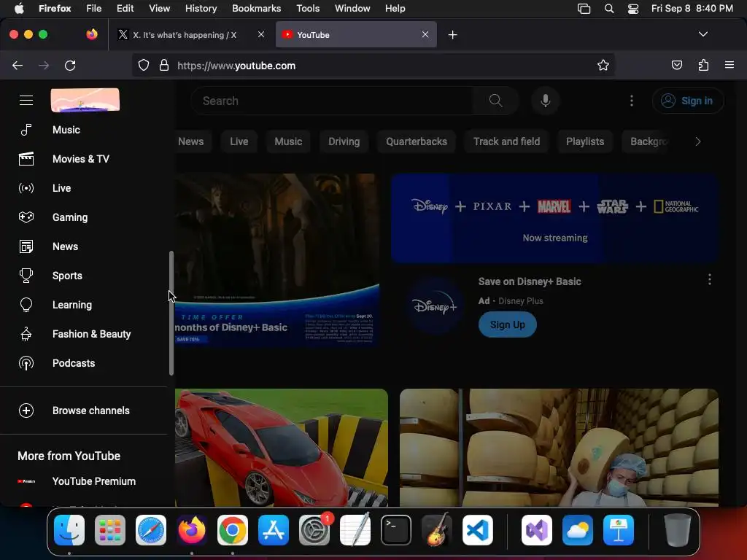Select the Track and field chip

click(506, 141)
